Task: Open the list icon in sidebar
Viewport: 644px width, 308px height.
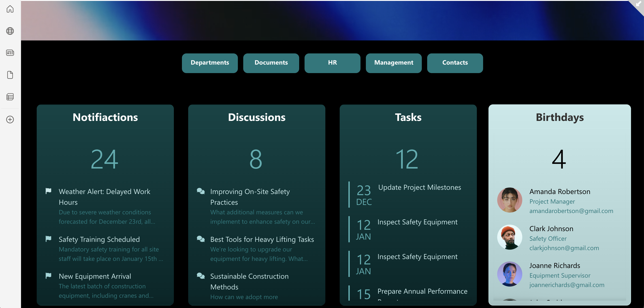Action: click(10, 97)
